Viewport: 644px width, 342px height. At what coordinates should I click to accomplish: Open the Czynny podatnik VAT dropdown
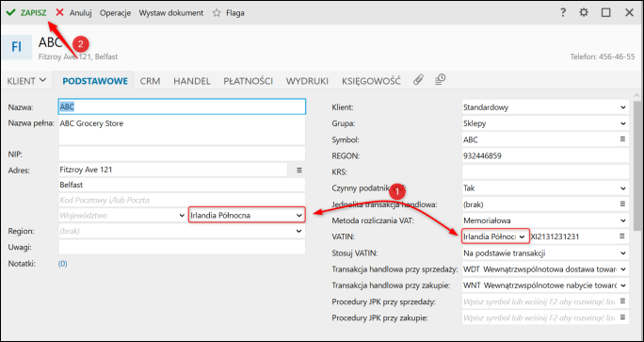tap(545, 187)
